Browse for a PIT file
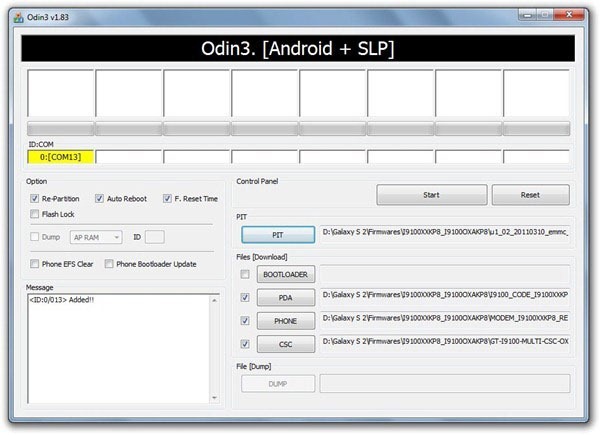 click(x=278, y=235)
